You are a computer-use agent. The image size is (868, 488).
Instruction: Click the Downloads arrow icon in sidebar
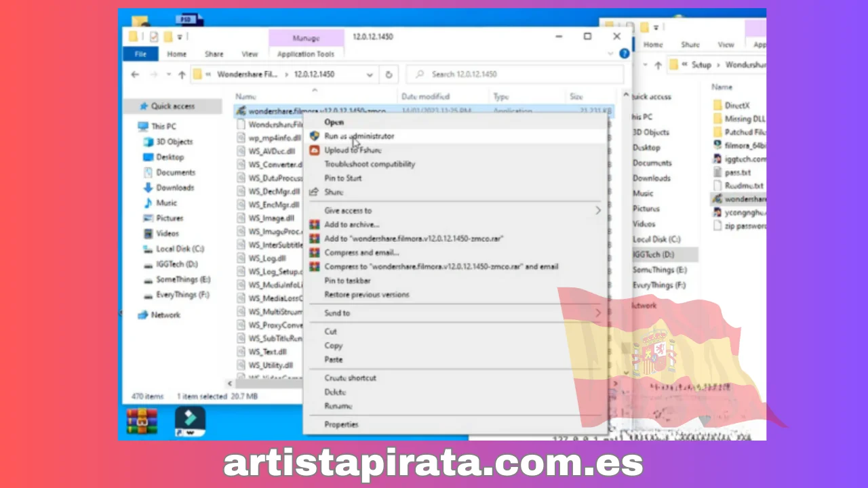(149, 188)
